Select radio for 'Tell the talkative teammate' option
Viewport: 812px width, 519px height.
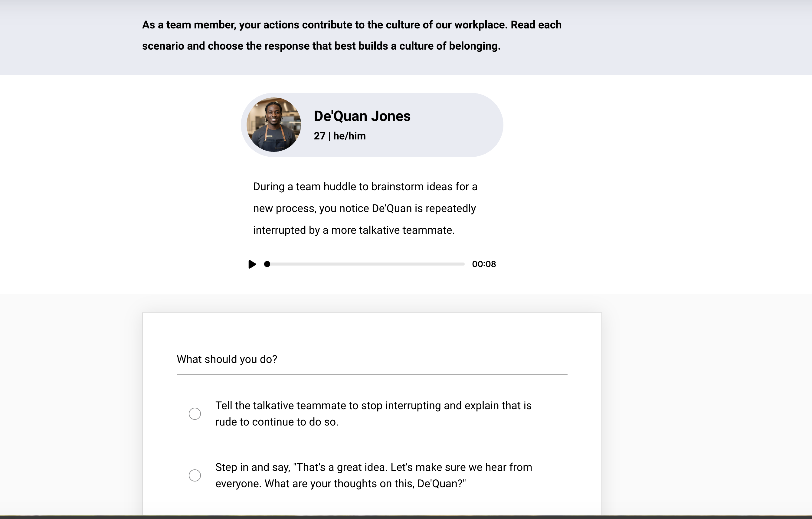[x=195, y=413]
